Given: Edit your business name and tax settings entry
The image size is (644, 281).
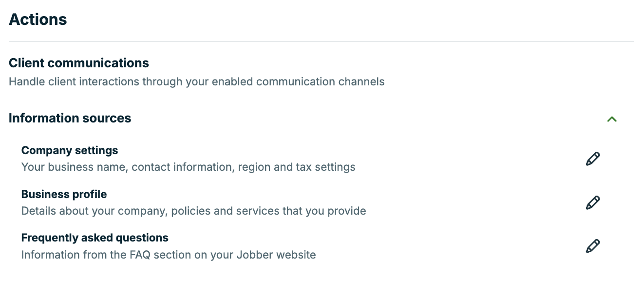Looking at the screenshot, I should pyautogui.click(x=592, y=158).
